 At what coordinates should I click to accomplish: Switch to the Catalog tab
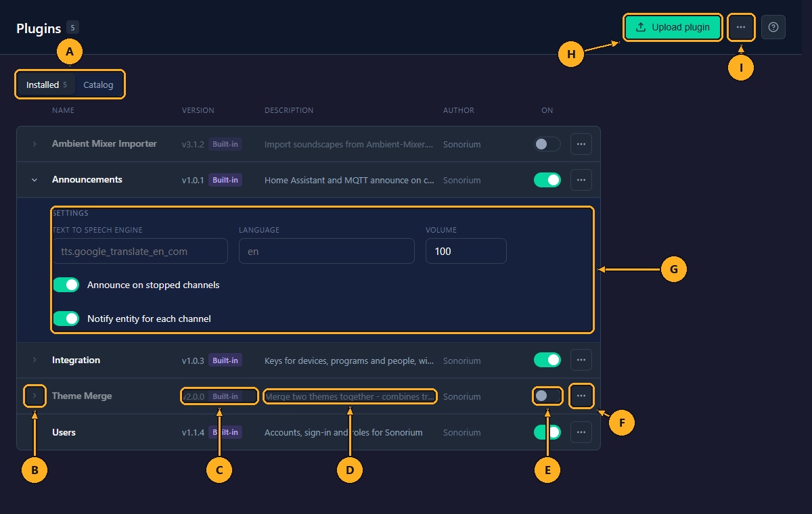click(x=98, y=85)
